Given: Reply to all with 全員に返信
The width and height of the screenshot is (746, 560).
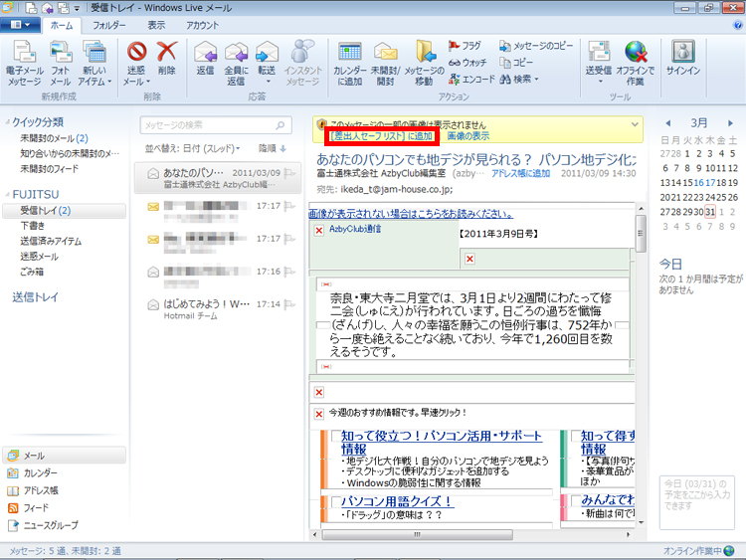Looking at the screenshot, I should coord(236,63).
